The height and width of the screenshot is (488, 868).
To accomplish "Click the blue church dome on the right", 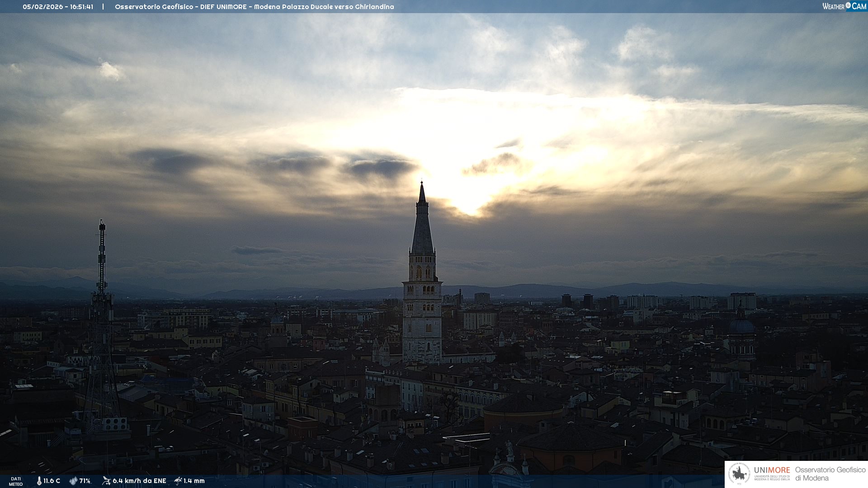I will coord(741,326).
